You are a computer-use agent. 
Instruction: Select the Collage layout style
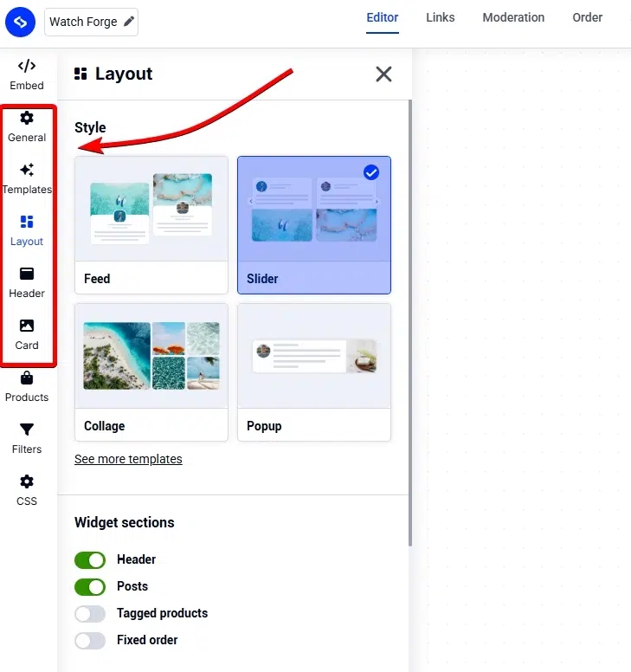151,372
